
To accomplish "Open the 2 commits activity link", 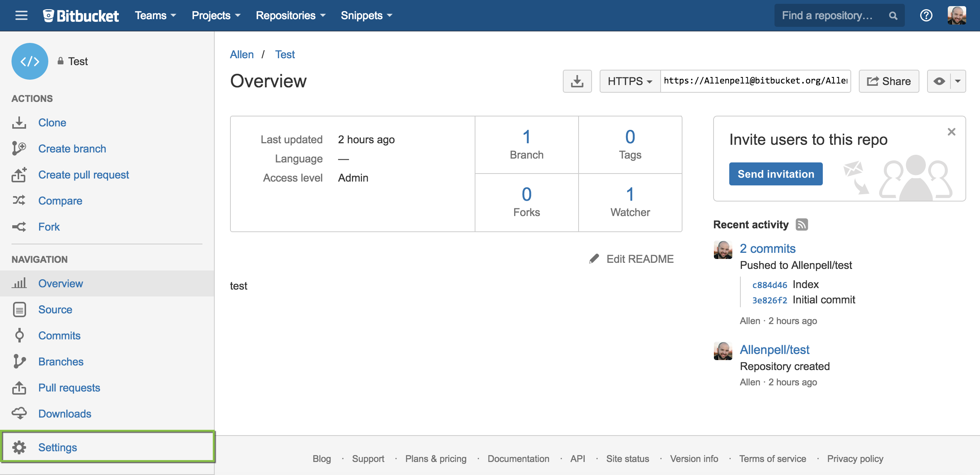I will click(768, 249).
